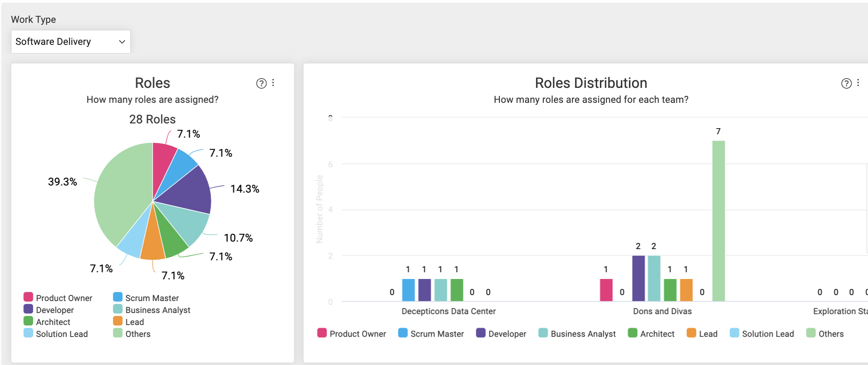The height and width of the screenshot is (365, 868).
Task: Toggle Developer in Roles pie legend
Action: point(49,310)
